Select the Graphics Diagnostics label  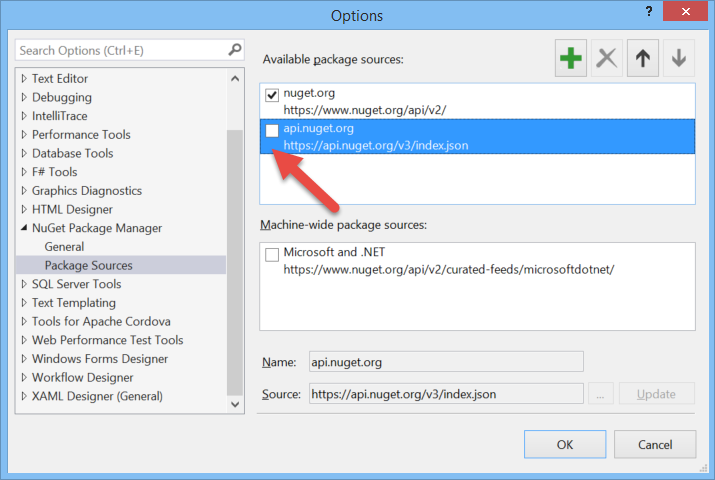pos(87,191)
